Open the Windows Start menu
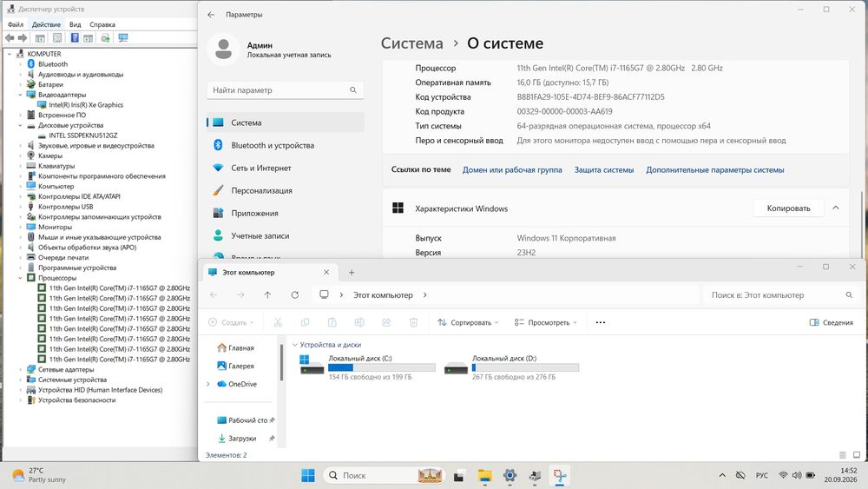This screenshot has width=868, height=489. (x=308, y=475)
